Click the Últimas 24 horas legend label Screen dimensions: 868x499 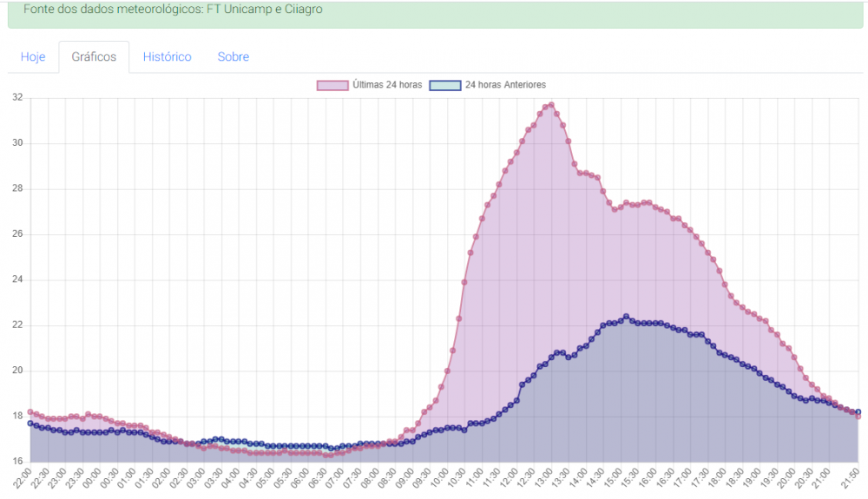pyautogui.click(x=387, y=85)
